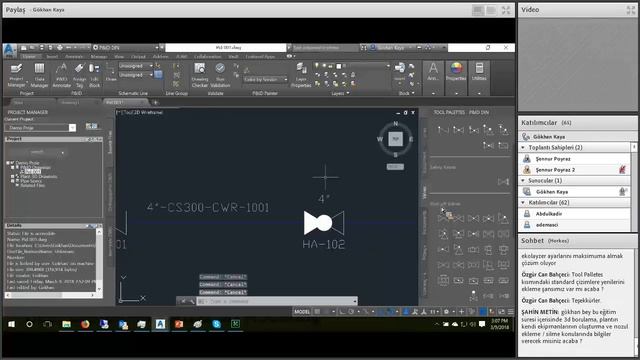This screenshot has width=640, height=360.
Task: Expand the Plant 3D Drawings tree node
Action: pyautogui.click(x=12, y=176)
